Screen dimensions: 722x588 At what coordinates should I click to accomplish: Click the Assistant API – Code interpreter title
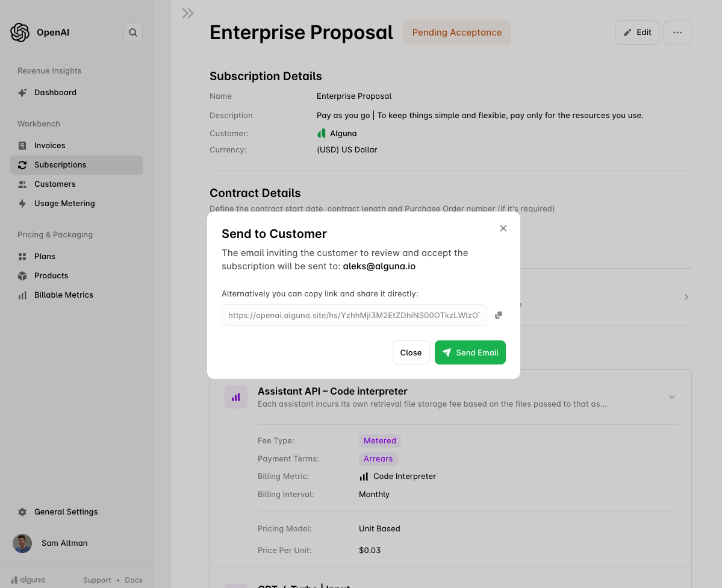click(x=332, y=391)
